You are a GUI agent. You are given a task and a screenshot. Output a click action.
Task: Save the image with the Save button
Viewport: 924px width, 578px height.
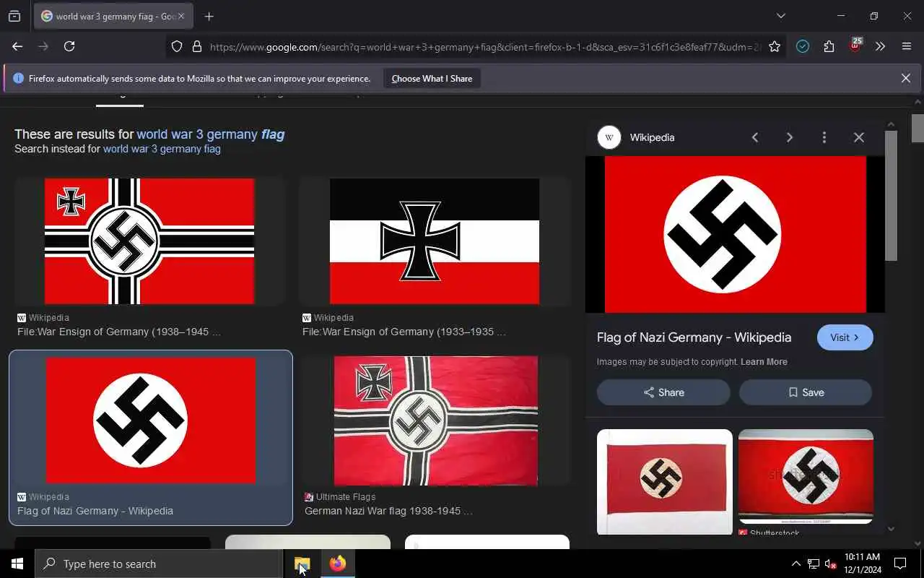[x=806, y=392]
